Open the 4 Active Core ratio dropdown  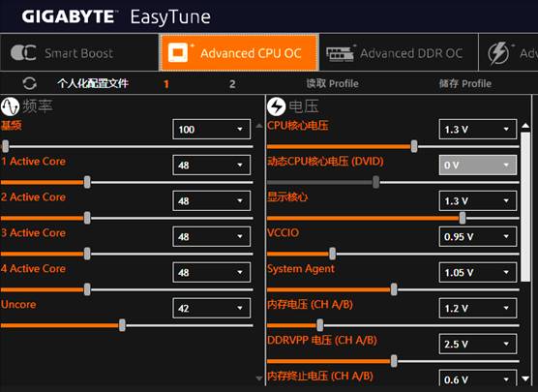[x=212, y=272]
